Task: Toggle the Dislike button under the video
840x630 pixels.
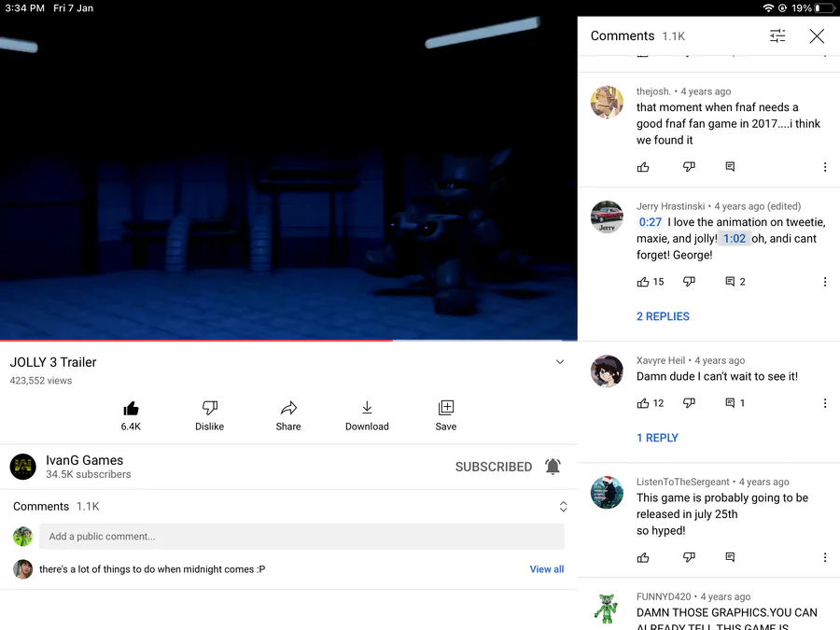Action: click(x=209, y=415)
